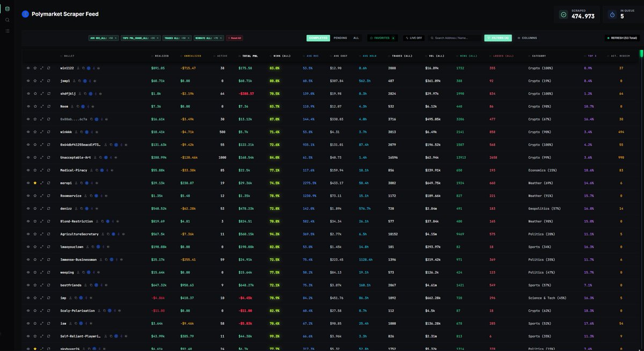Favorite the shdfjklj wallet with star
This screenshot has width=644, height=351.
pos(35,93)
